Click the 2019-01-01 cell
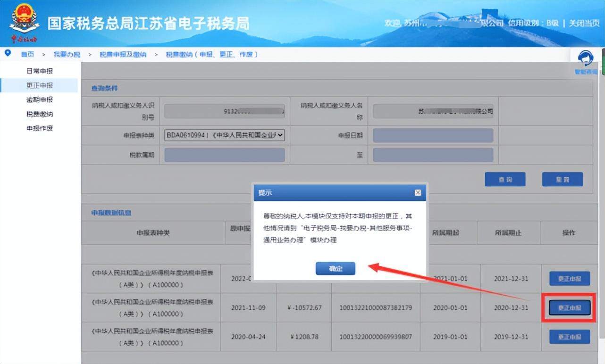Viewport: 605px width, 364px height. [x=450, y=337]
